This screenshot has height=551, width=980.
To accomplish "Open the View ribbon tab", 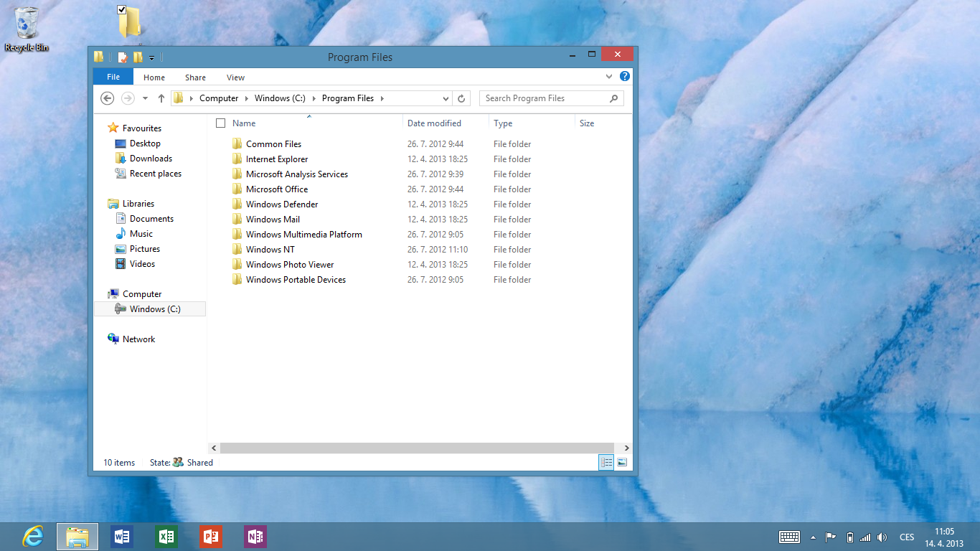I will pyautogui.click(x=235, y=77).
